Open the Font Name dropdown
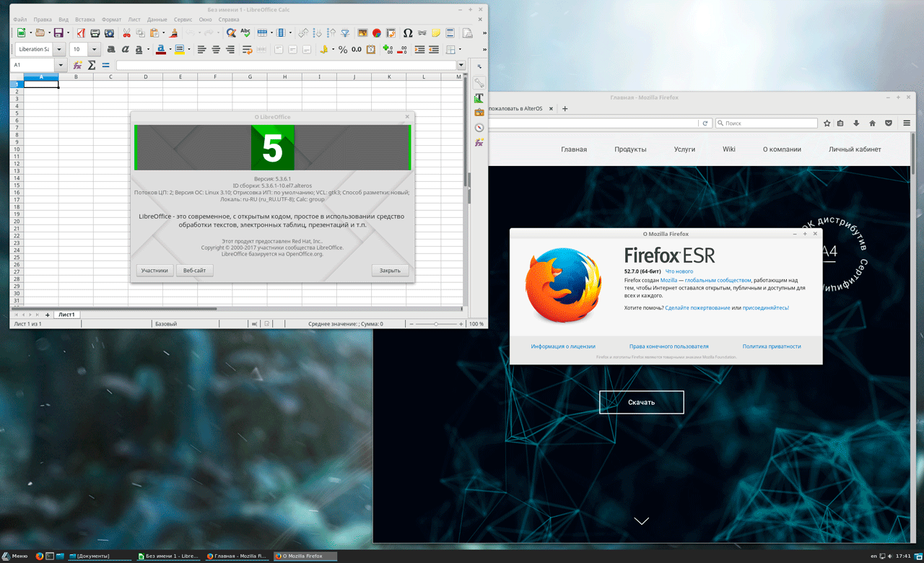The image size is (924, 563). [59, 50]
